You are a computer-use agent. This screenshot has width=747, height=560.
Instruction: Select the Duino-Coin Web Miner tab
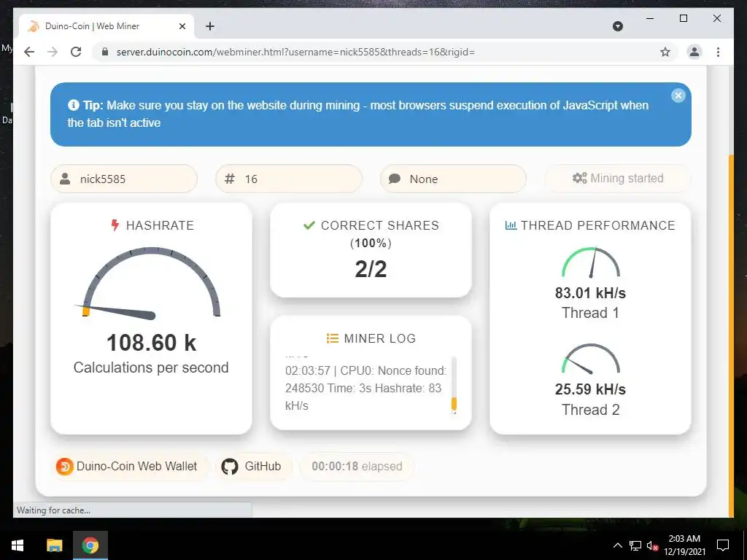coord(107,26)
